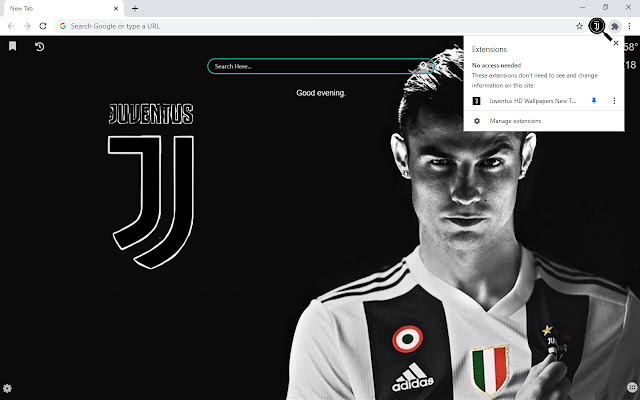
Task: Open the Extensions puzzle icon
Action: pyautogui.click(x=614, y=26)
